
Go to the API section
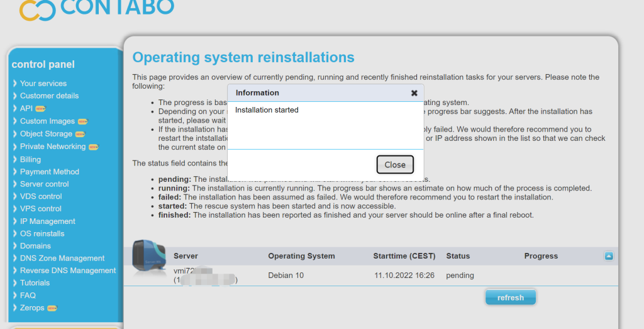[26, 108]
